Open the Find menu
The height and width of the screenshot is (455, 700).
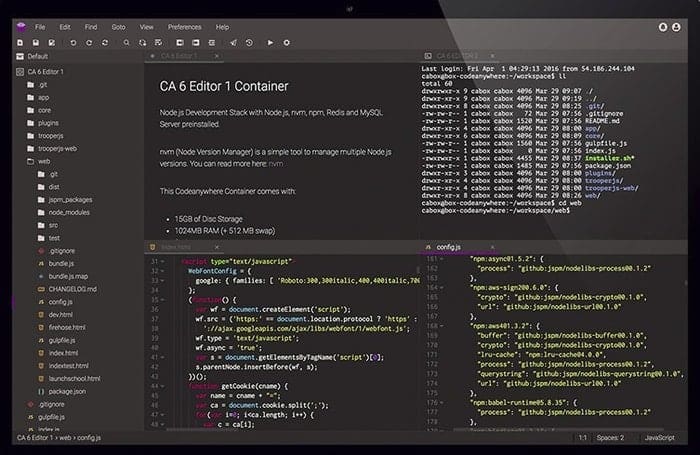point(91,27)
